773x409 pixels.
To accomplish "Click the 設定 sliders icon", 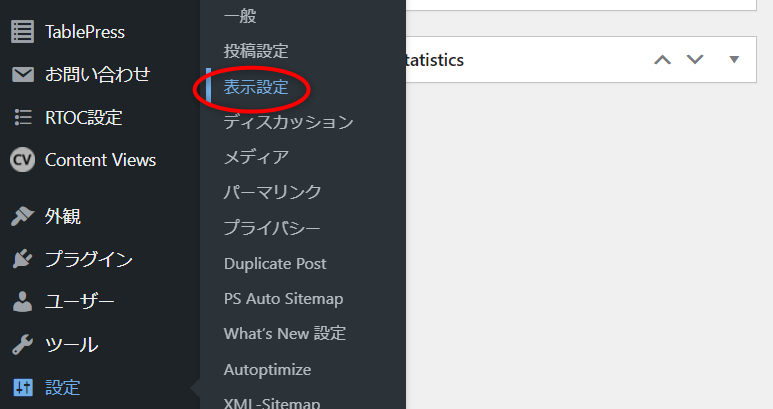I will pyautogui.click(x=23, y=387).
